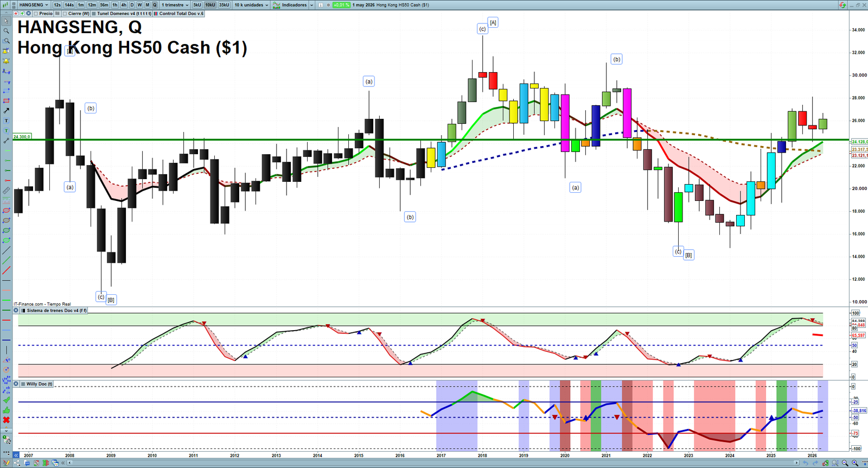Click the Tunel Domenec color swatch

pyautogui.click(x=94, y=14)
